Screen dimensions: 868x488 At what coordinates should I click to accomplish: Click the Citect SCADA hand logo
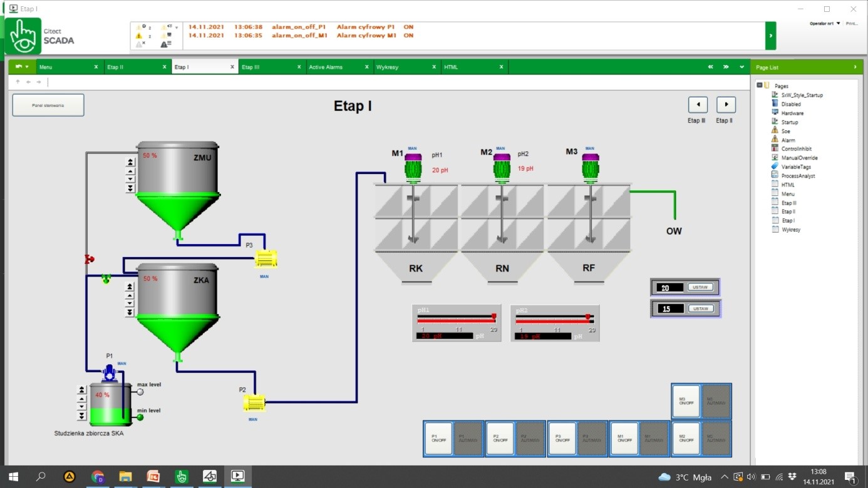pos(23,36)
